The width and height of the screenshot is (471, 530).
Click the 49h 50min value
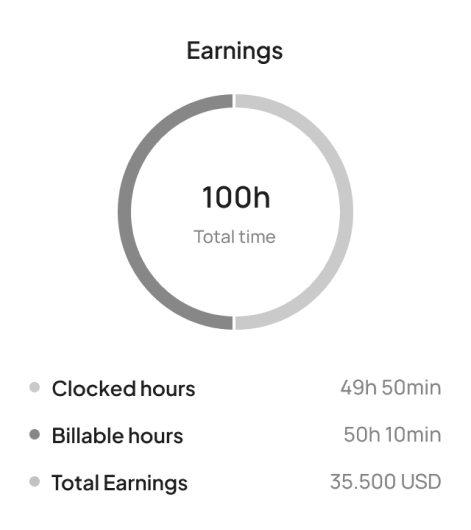[391, 387]
